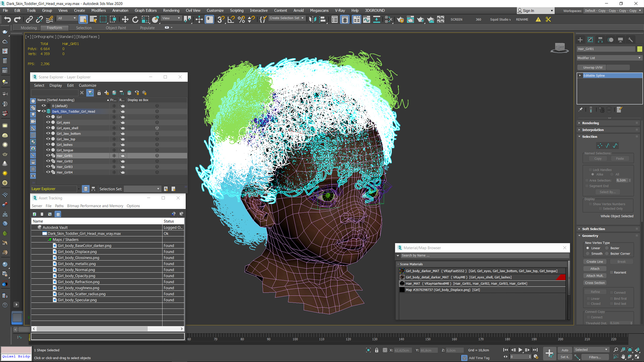Open the Modifier List dropdown
This screenshot has width=644, height=362.
point(609,58)
